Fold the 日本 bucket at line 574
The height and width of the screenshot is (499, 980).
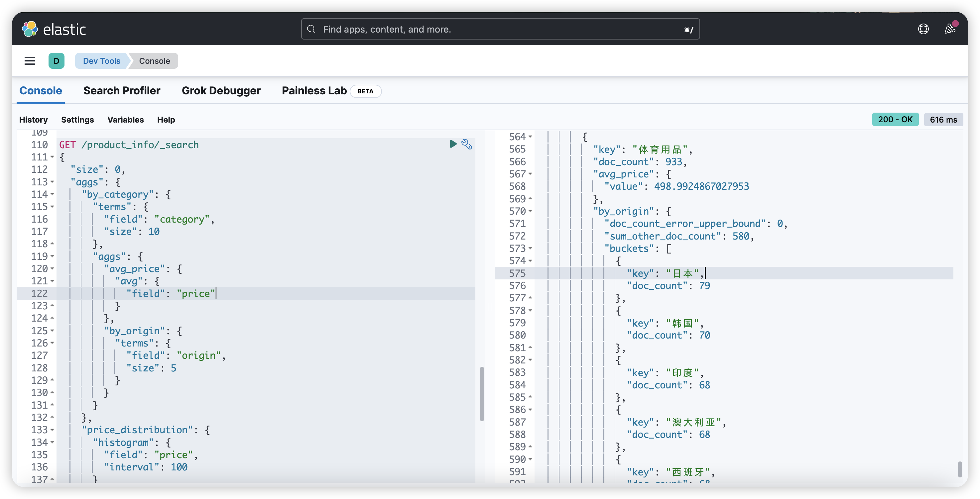530,261
